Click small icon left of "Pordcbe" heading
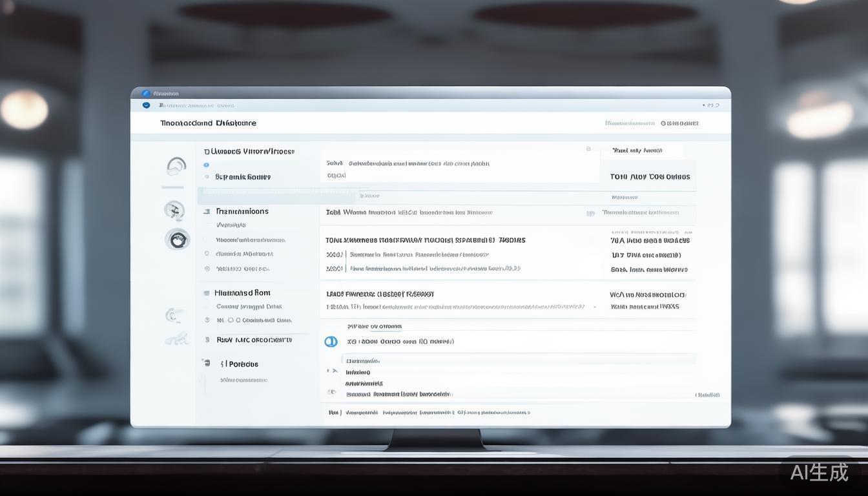The image size is (868, 496). pyautogui.click(x=206, y=363)
